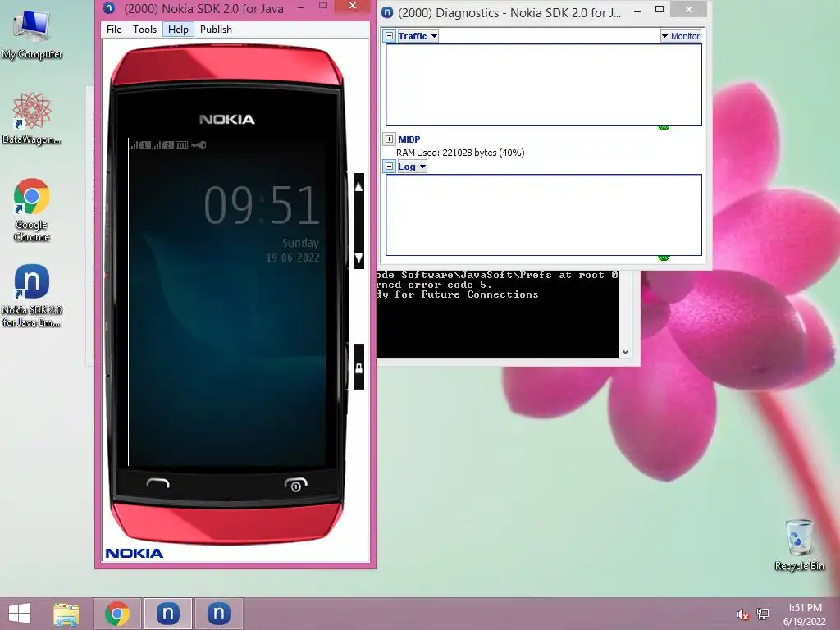Open the Windows Start button

click(20, 614)
